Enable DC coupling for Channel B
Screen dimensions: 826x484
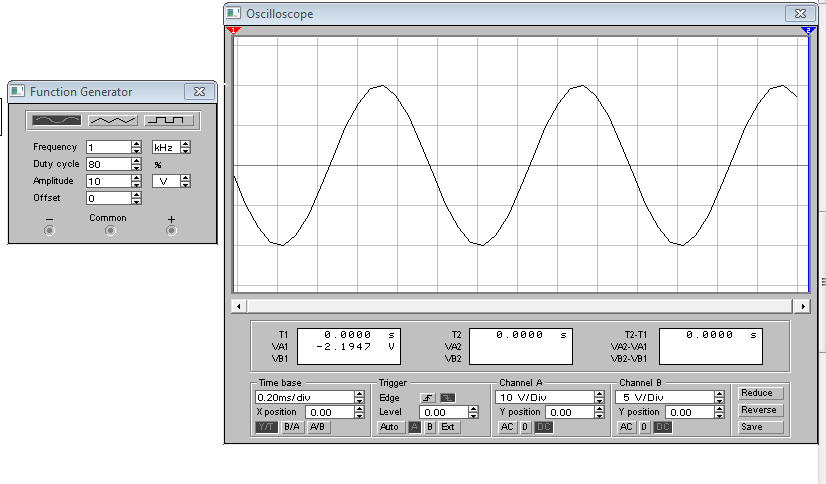pos(663,427)
